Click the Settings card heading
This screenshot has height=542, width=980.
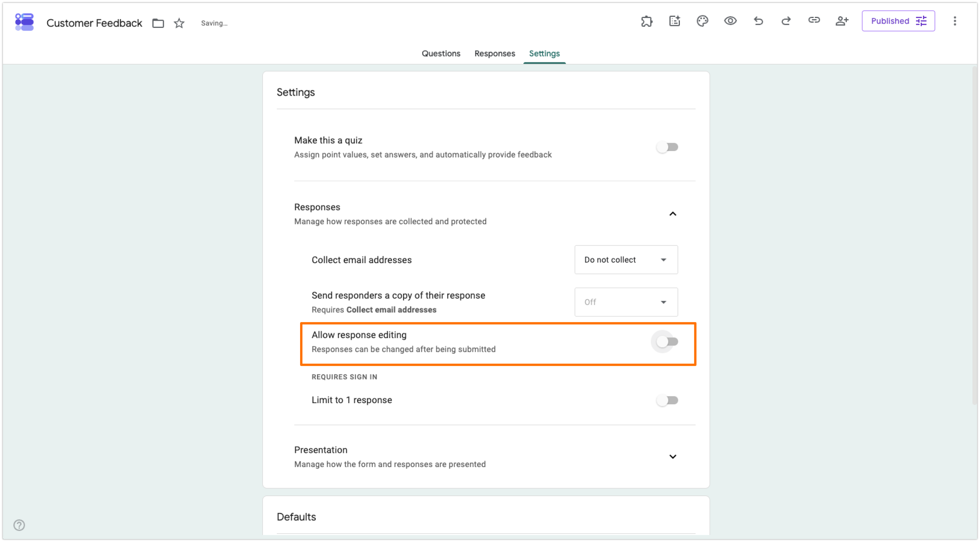coord(296,92)
